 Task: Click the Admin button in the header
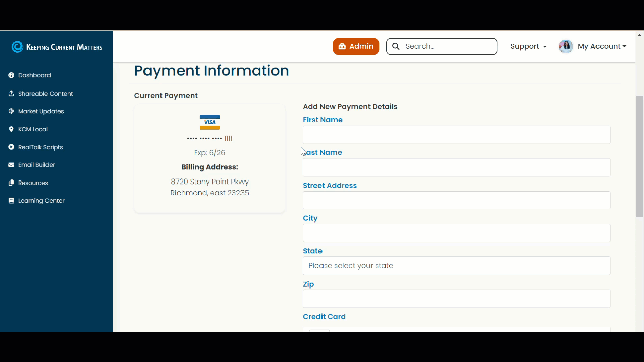click(356, 46)
